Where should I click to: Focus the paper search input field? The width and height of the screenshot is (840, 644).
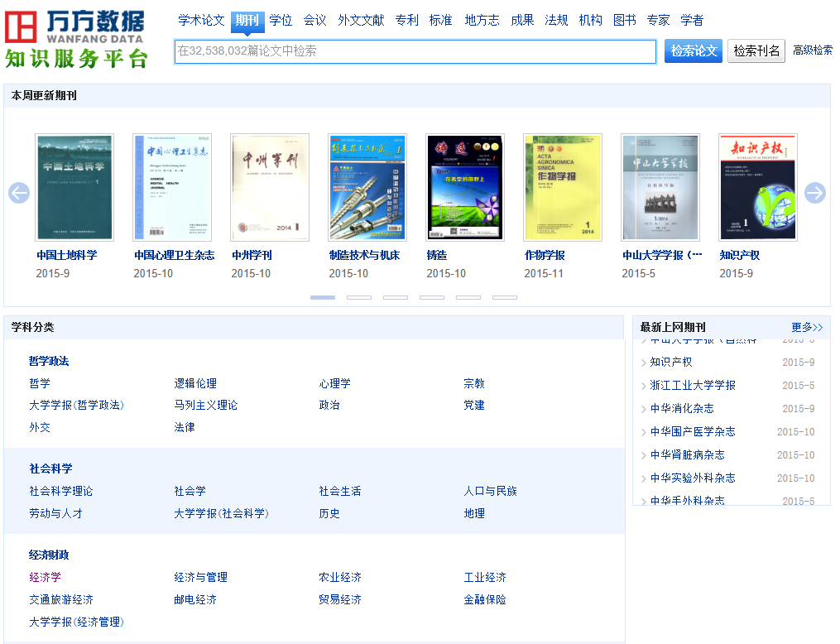415,51
